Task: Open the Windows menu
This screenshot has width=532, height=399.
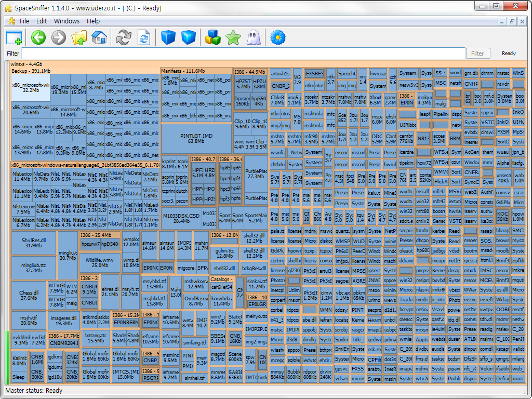Action: [x=66, y=21]
